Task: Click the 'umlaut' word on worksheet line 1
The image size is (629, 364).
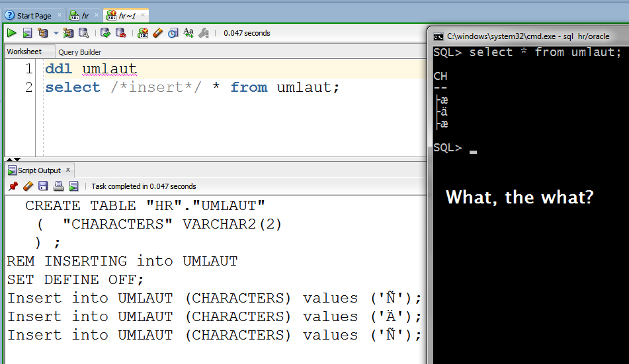Action: pos(110,69)
